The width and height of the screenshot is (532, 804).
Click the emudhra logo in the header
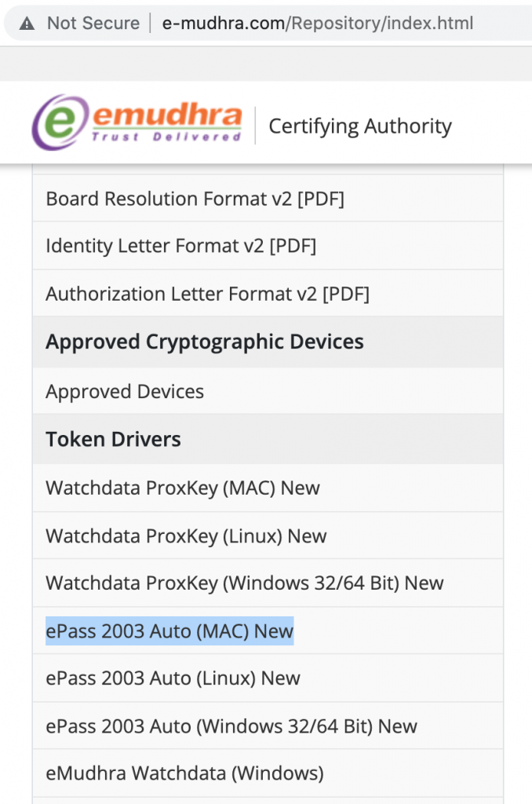pos(137,122)
